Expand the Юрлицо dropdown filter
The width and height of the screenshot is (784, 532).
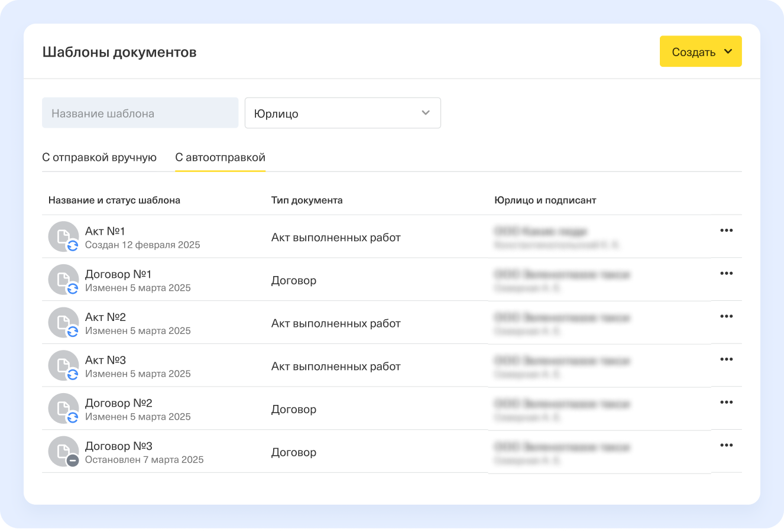342,113
